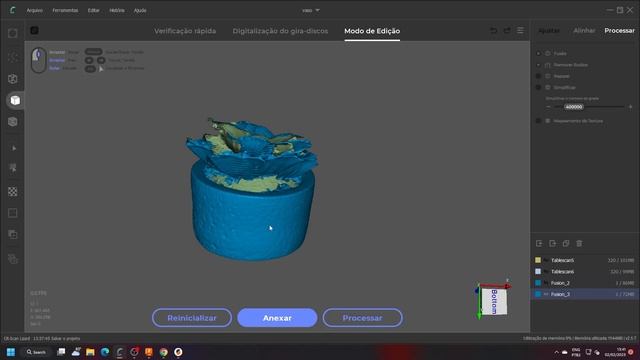Click the empty rectangle icon in the left sidebar
Image resolution: width=640 pixels, height=360 pixels.
[13, 213]
